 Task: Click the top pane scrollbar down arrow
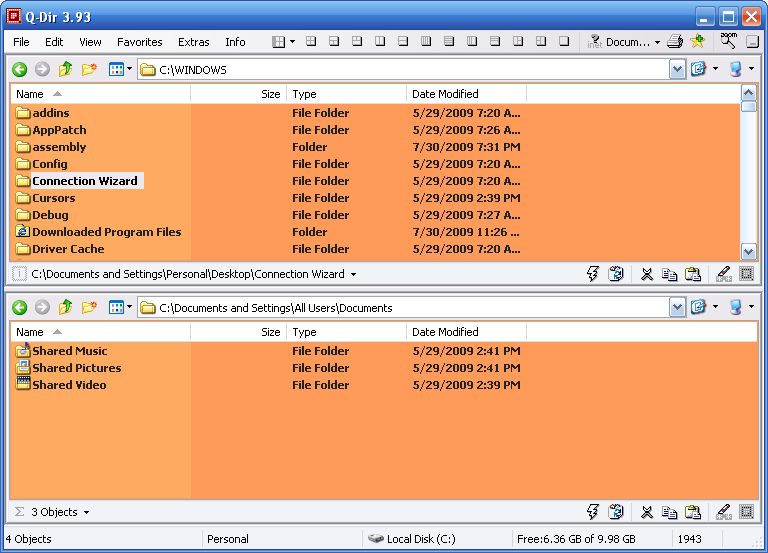(748, 252)
